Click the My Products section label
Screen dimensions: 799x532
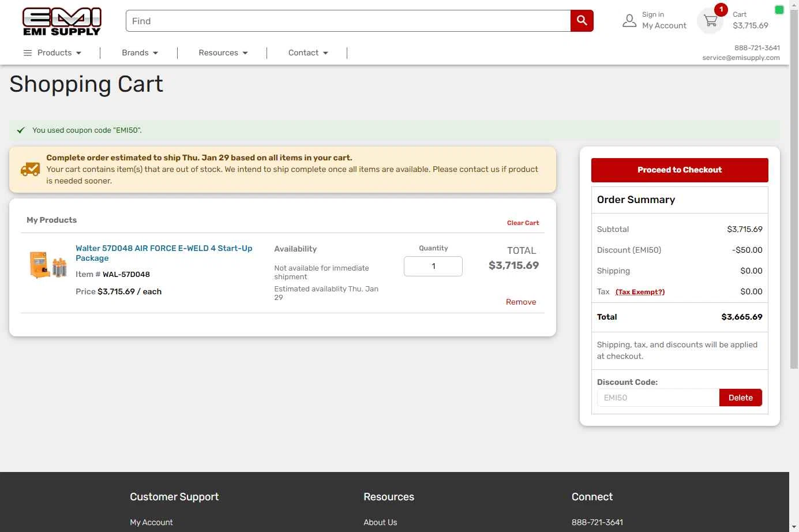coord(51,220)
